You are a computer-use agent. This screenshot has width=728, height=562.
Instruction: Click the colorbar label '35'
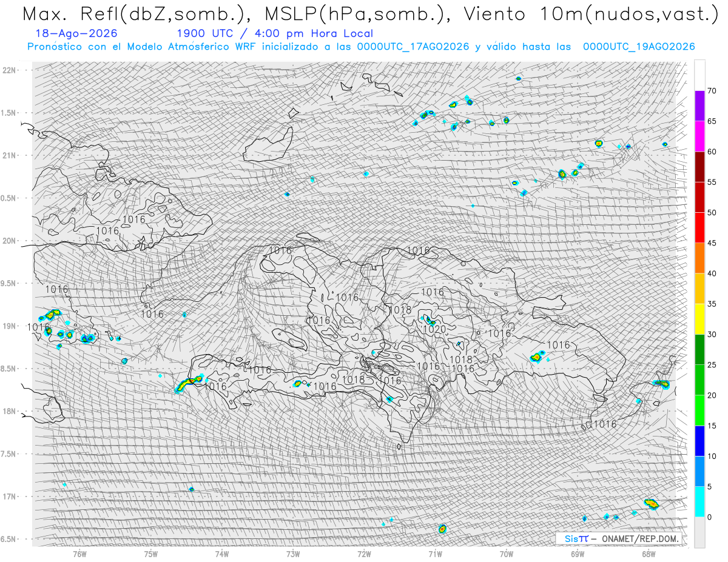(713, 304)
